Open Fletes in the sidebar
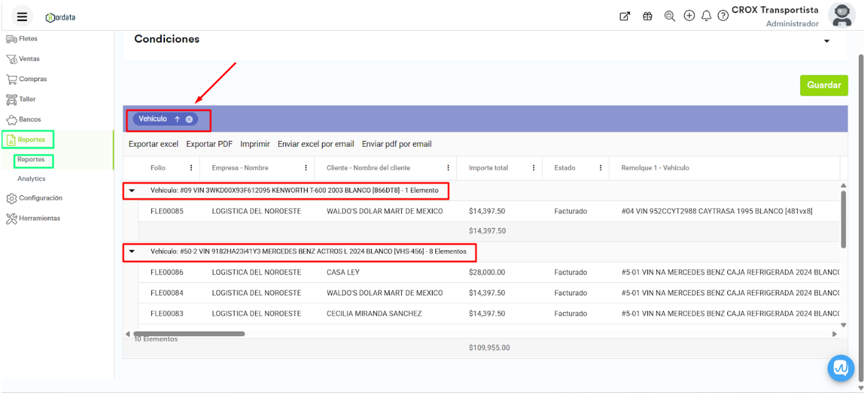 pos(28,39)
